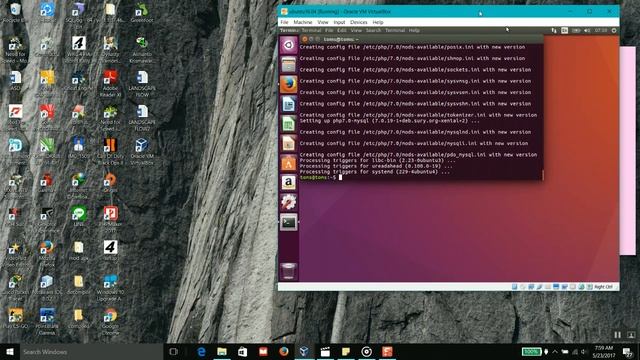Image resolution: width=640 pixels, height=360 pixels.
Task: Open Ubuntu terminal Edit menu
Action: pos(342,30)
